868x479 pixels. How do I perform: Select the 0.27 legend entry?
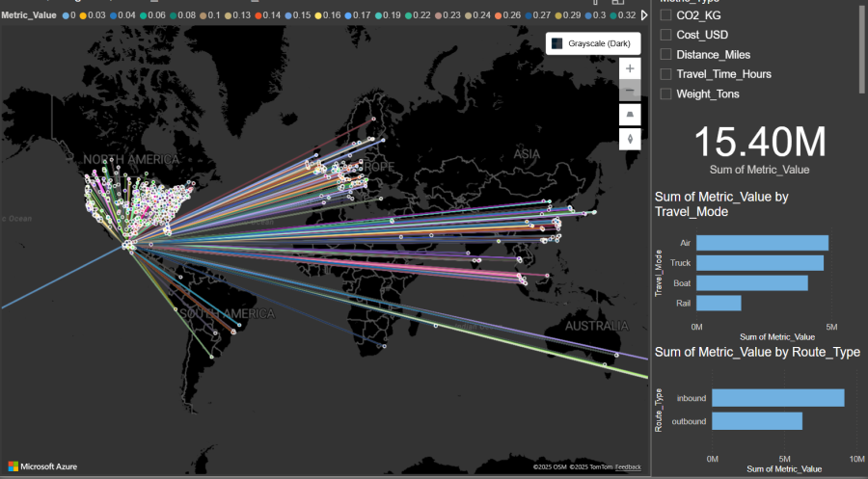pyautogui.click(x=537, y=15)
